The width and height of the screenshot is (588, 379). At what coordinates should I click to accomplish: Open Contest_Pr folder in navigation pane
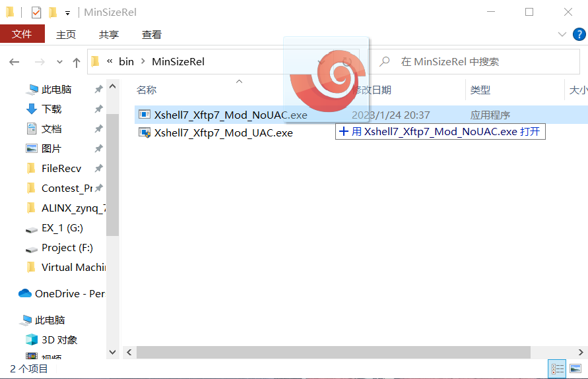67,189
